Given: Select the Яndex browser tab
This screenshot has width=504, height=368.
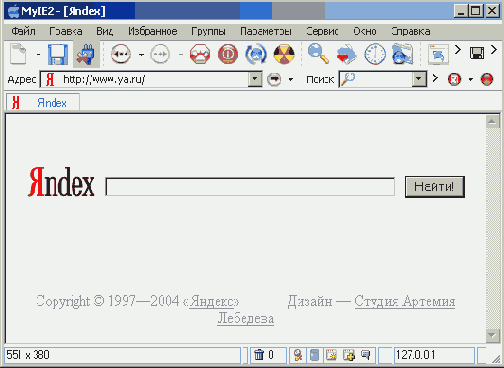Looking at the screenshot, I should pos(43,102).
